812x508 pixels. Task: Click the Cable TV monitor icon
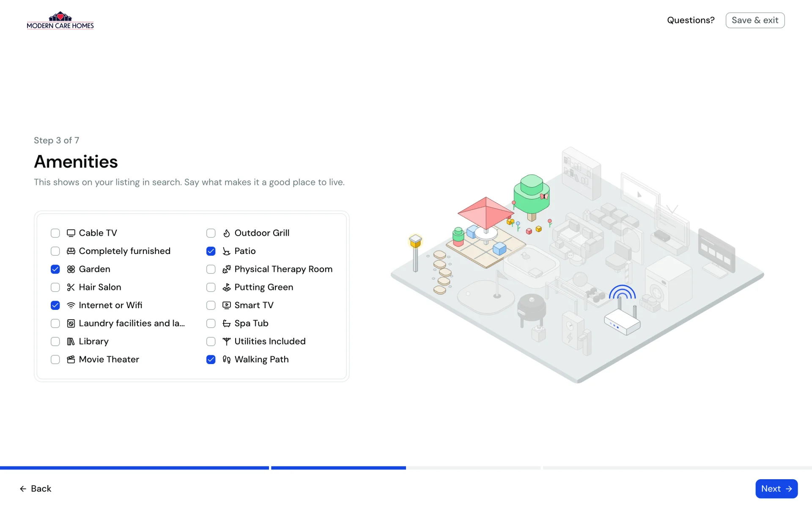pyautogui.click(x=71, y=233)
